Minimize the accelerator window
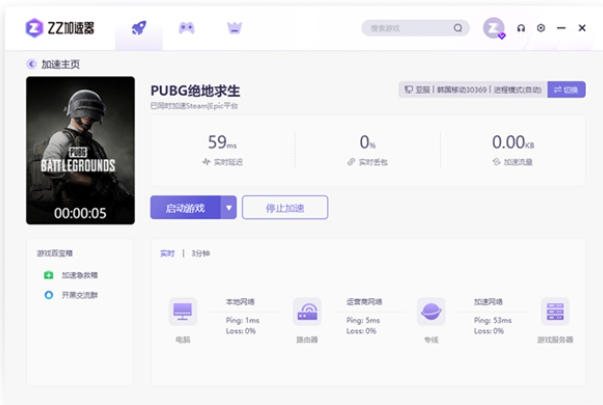This screenshot has height=405, width=603. click(561, 28)
